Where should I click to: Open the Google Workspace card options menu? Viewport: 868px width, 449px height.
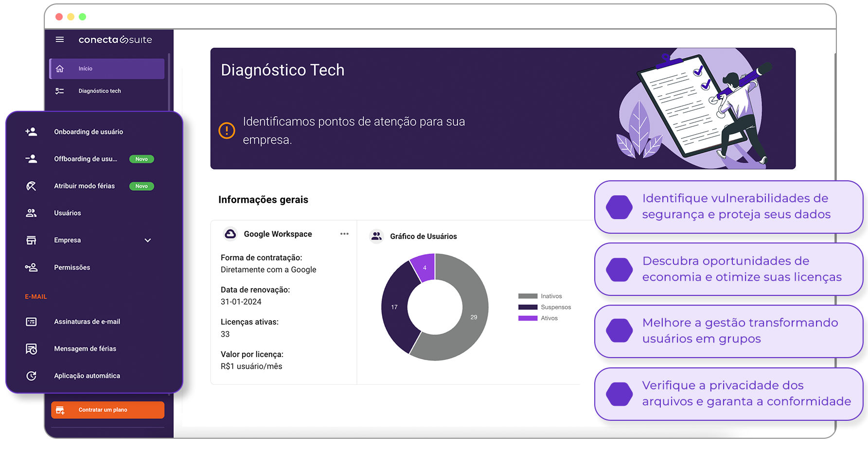[344, 234]
